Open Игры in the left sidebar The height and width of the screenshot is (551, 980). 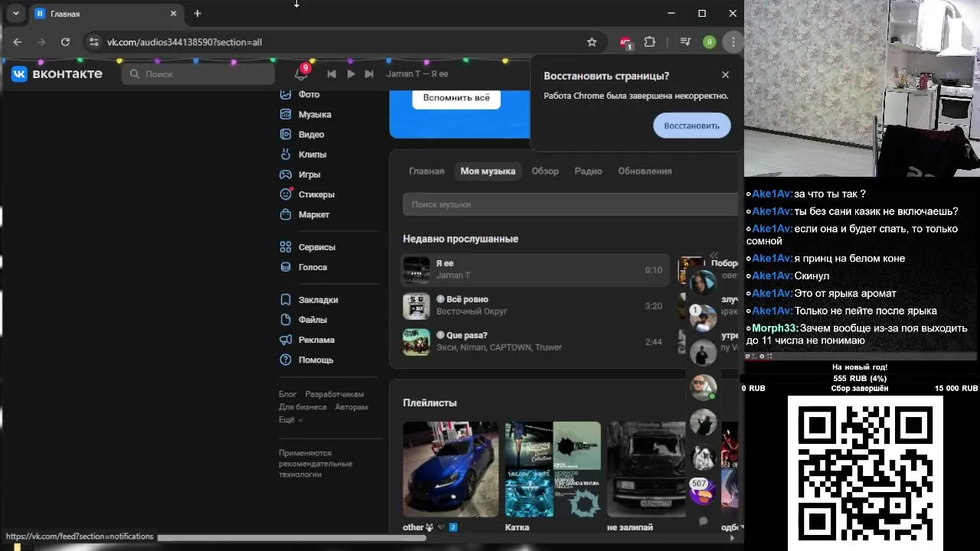pos(300,174)
